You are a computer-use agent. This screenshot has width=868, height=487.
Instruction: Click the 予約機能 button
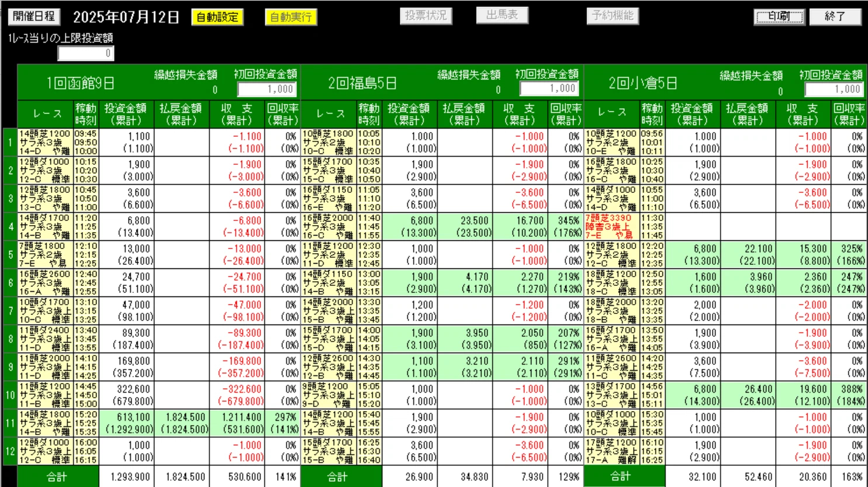[612, 16]
